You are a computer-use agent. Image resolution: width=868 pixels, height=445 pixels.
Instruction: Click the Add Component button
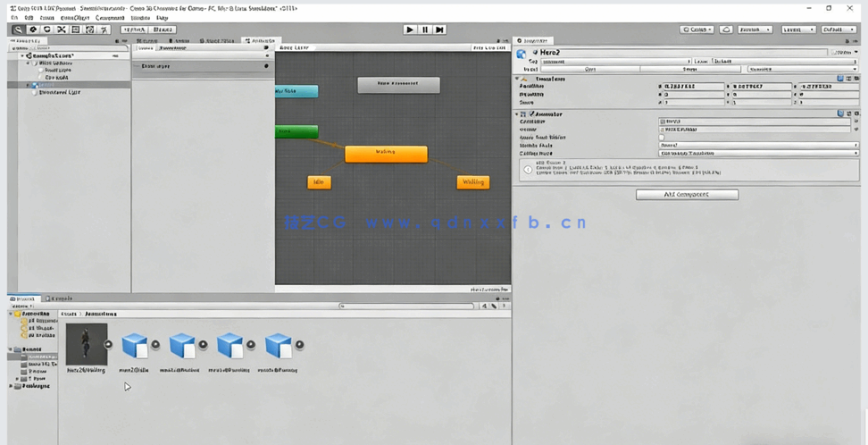click(x=687, y=194)
